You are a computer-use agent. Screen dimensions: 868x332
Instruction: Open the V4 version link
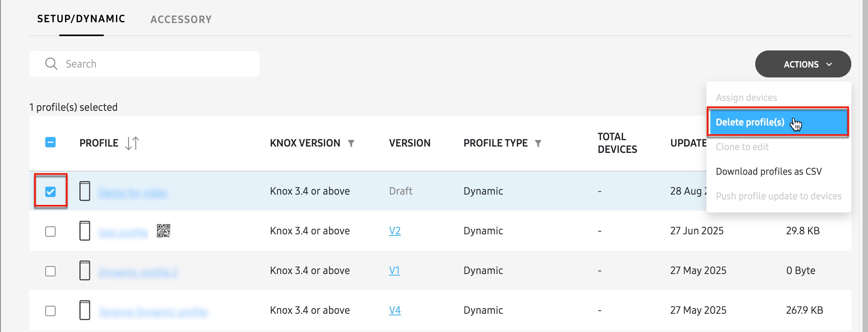pos(395,310)
